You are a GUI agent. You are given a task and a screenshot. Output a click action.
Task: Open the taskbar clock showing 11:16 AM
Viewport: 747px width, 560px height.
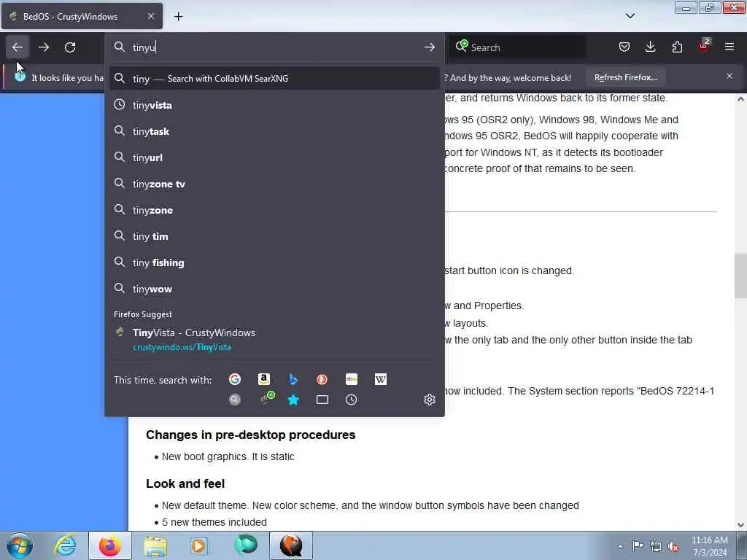(x=709, y=545)
